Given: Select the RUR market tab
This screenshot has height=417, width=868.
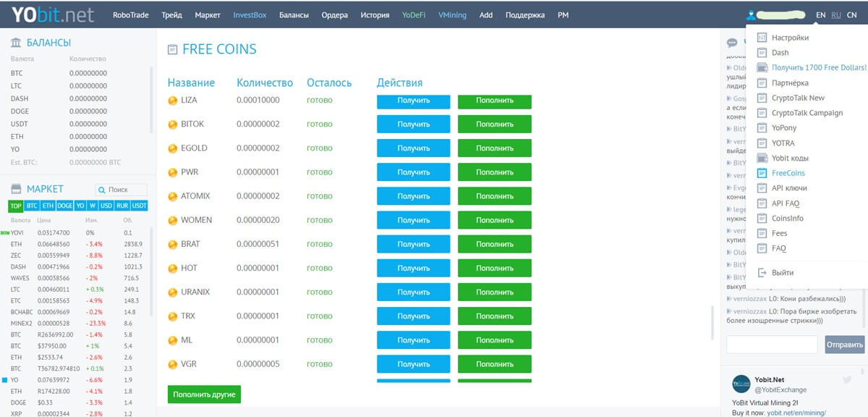Looking at the screenshot, I should (123, 206).
